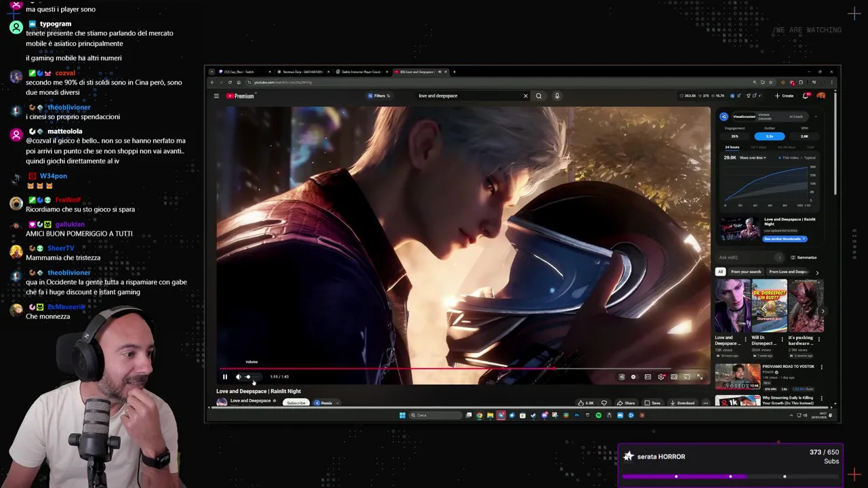This screenshot has height=488, width=868.
Task: Run the search with the magnifier button
Action: (x=539, y=96)
